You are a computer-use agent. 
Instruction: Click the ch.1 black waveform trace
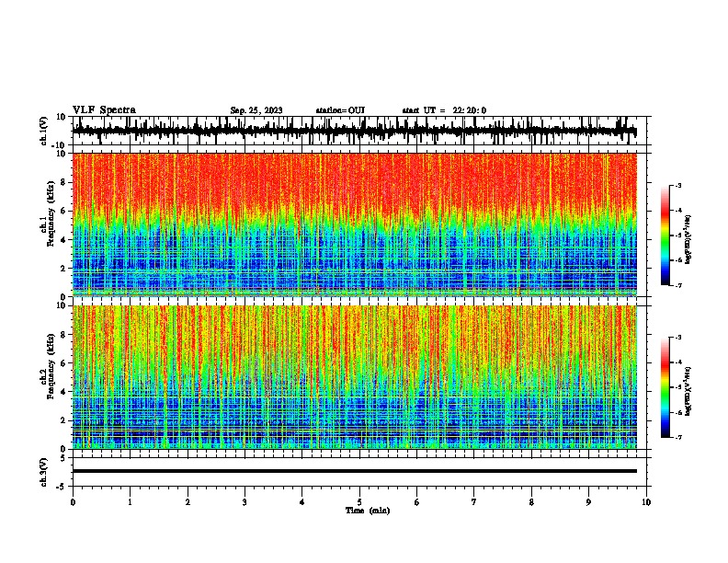(354, 131)
